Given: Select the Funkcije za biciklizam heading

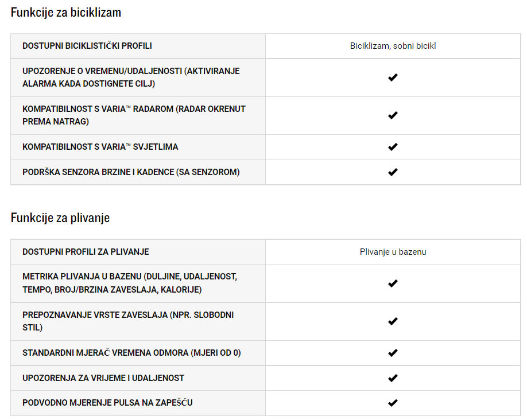Looking at the screenshot, I should [x=66, y=13].
